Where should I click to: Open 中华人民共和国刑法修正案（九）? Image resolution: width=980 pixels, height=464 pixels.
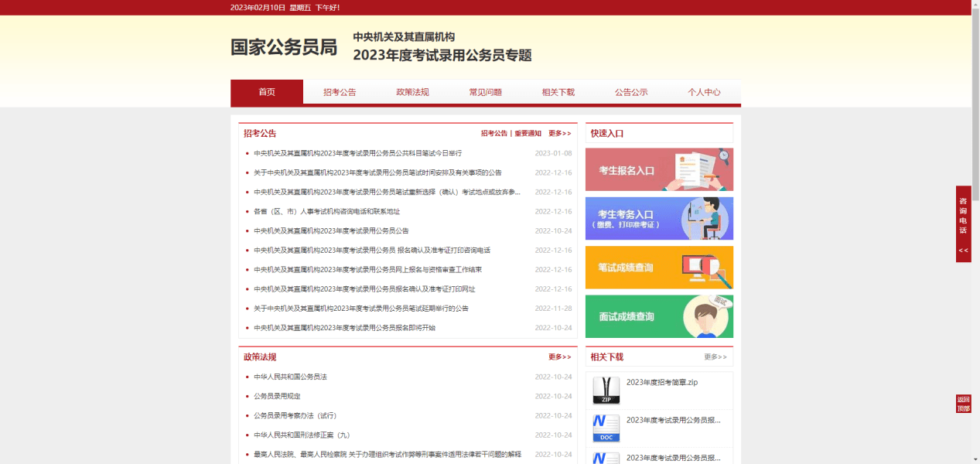coord(302,435)
